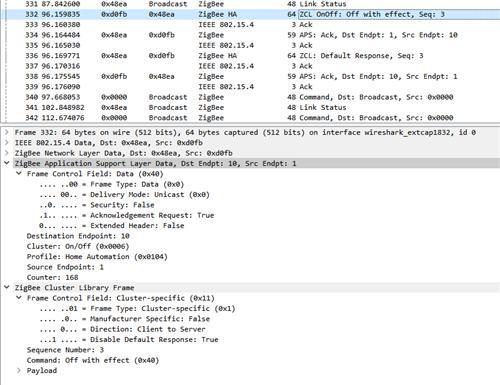Image resolution: width=500 pixels, height=385 pixels.
Task: Select packet 331 Link Status row
Action: tap(250, 4)
